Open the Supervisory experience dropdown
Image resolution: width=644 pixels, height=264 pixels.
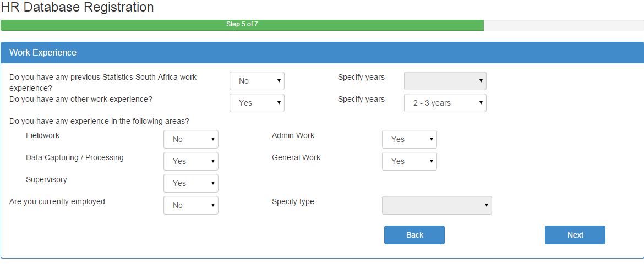[190, 183]
